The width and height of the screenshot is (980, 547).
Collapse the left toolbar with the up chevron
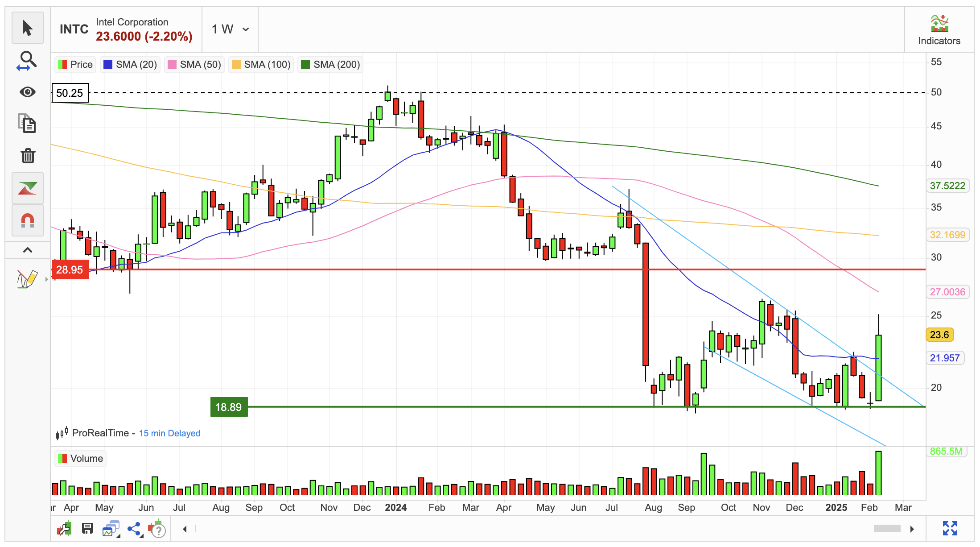coord(28,250)
